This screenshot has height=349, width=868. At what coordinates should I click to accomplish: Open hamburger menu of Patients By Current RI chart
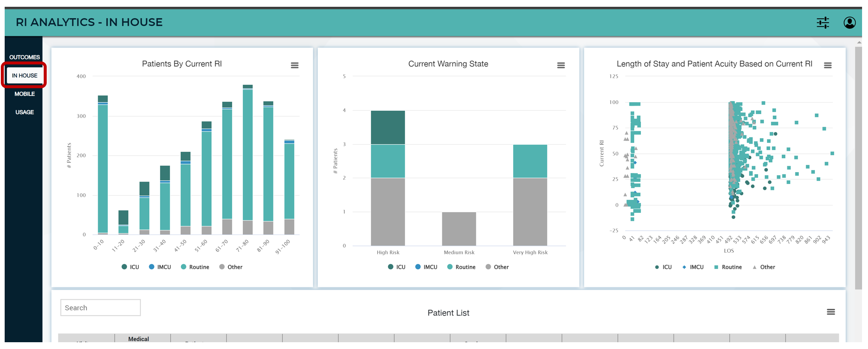tap(295, 65)
